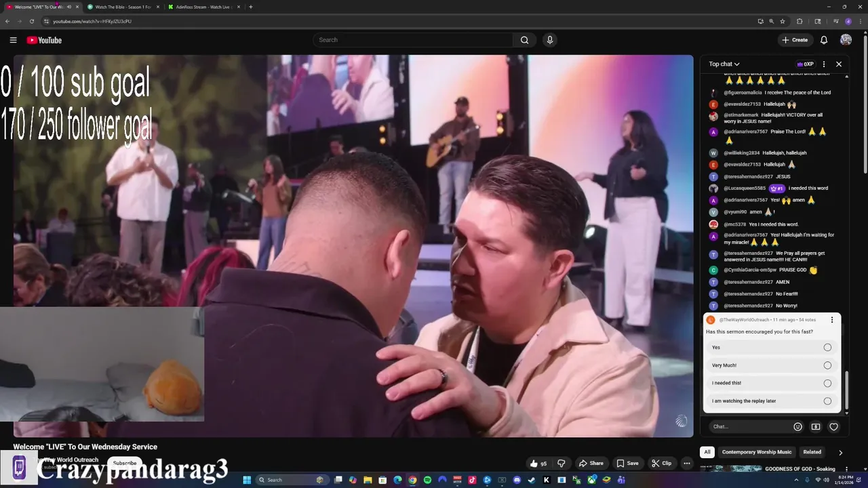Screen dimensions: 868x488
Task: Open YouTube notifications bell
Action: coord(824,40)
